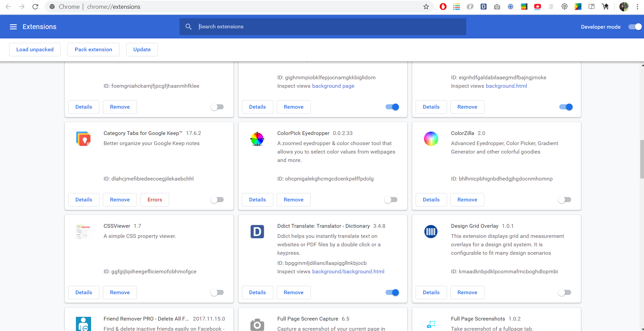Screen dimensions: 644x331
Task: Enable the ColorZilla extension
Action: click(x=565, y=200)
